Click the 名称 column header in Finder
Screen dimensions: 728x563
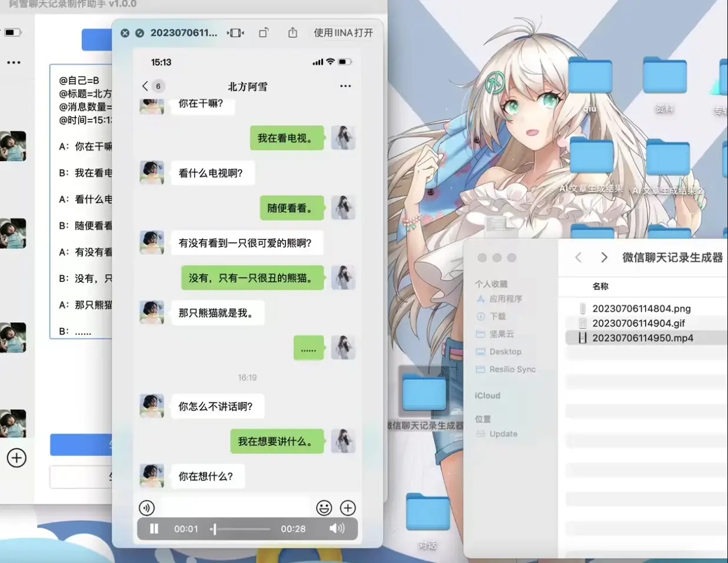pyautogui.click(x=600, y=286)
